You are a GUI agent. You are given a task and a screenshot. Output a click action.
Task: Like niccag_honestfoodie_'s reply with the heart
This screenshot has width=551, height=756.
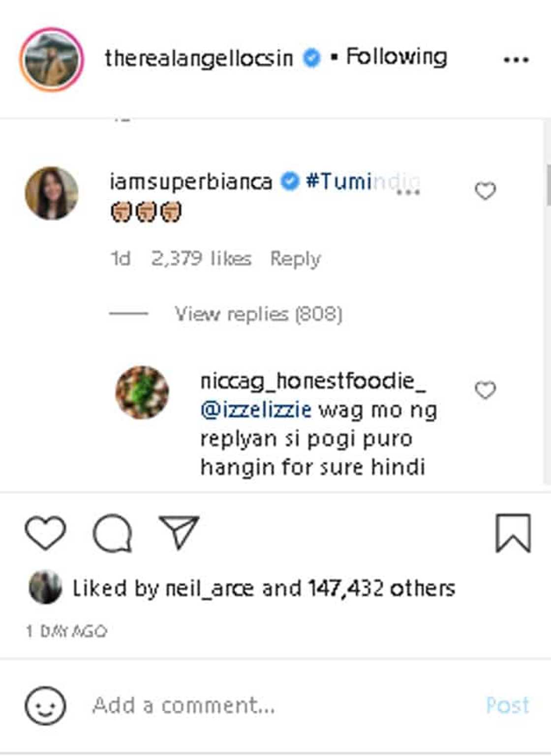point(485,390)
